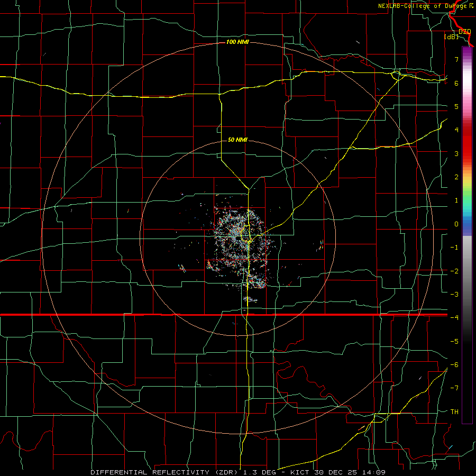Click the purple top of the color scale

tap(467, 52)
